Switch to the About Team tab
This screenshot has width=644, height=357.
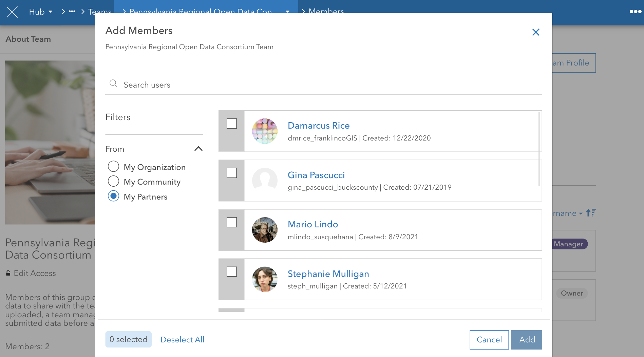28,39
